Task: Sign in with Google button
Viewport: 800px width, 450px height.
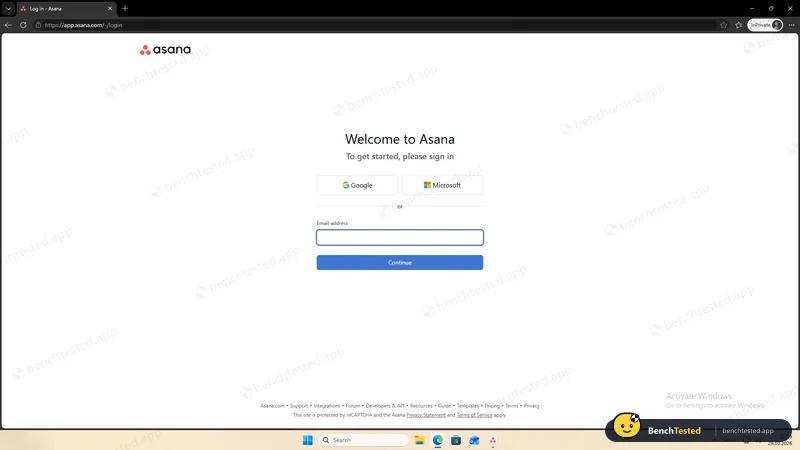Action: click(357, 185)
